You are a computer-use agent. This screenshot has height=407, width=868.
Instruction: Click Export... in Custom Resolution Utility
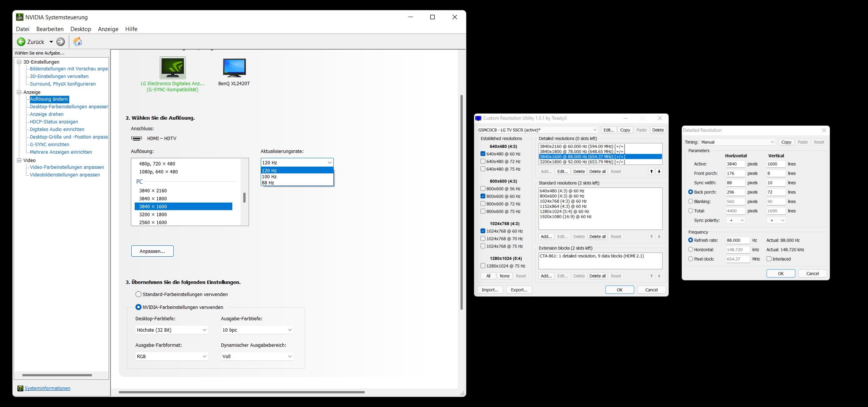(x=519, y=290)
